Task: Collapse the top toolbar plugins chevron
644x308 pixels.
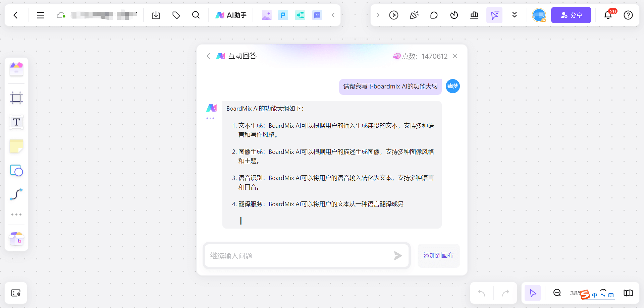Action: click(x=333, y=15)
